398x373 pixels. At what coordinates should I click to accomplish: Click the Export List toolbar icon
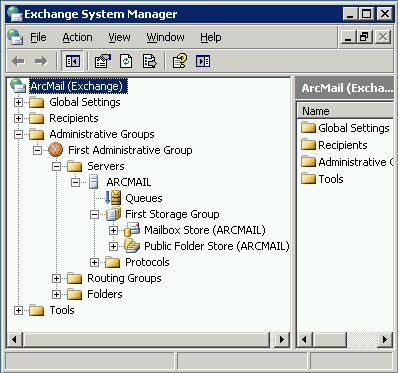[149, 61]
